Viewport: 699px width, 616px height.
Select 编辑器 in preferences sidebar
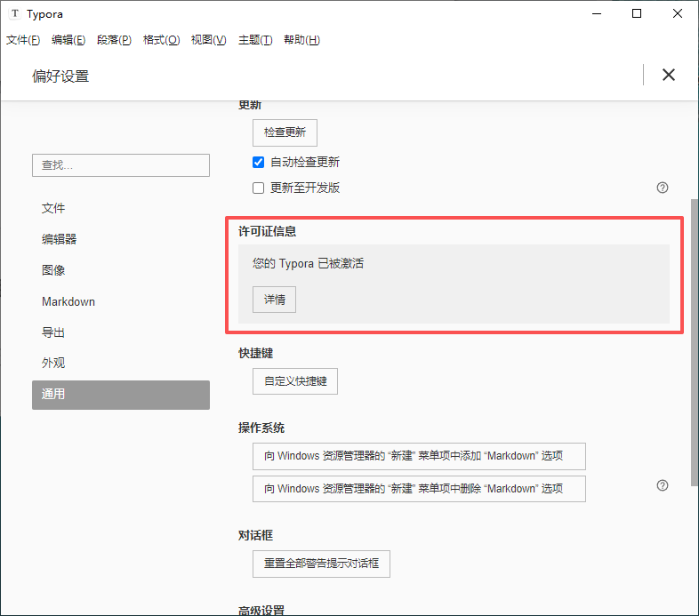point(121,239)
